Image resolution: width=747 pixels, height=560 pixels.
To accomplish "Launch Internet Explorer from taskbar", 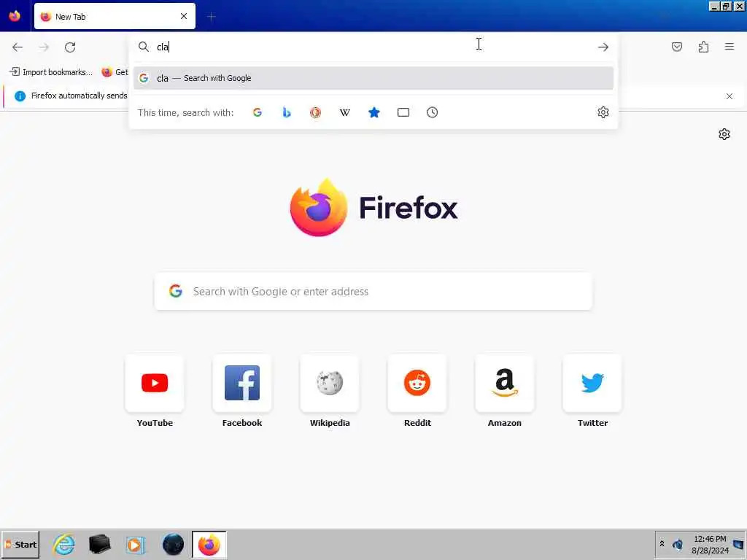I will pyautogui.click(x=64, y=545).
